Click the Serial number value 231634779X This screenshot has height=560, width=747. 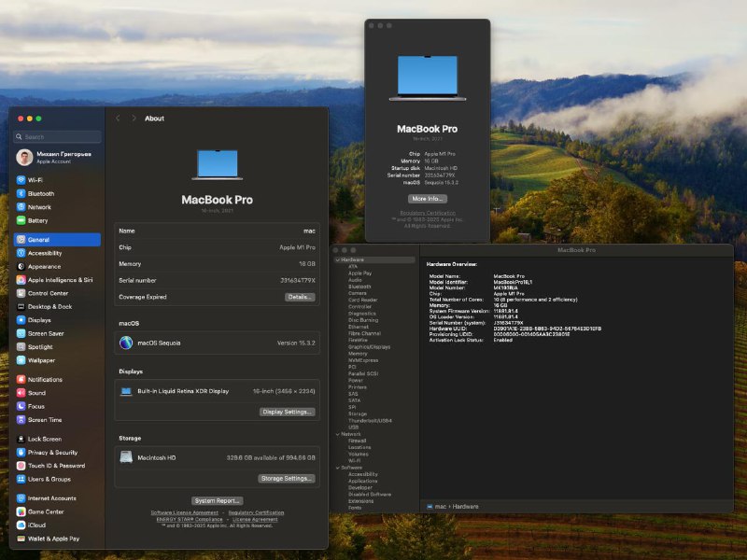point(298,281)
